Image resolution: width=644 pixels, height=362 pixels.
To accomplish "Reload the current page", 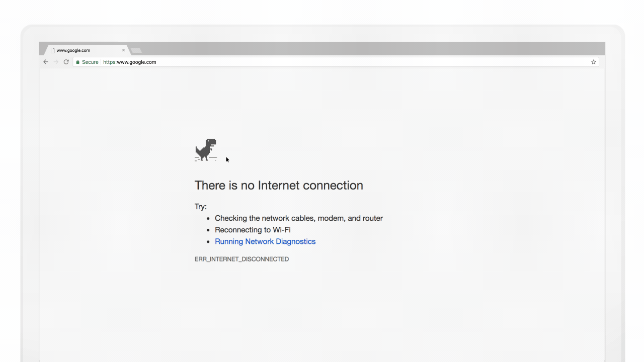I will [x=66, y=62].
